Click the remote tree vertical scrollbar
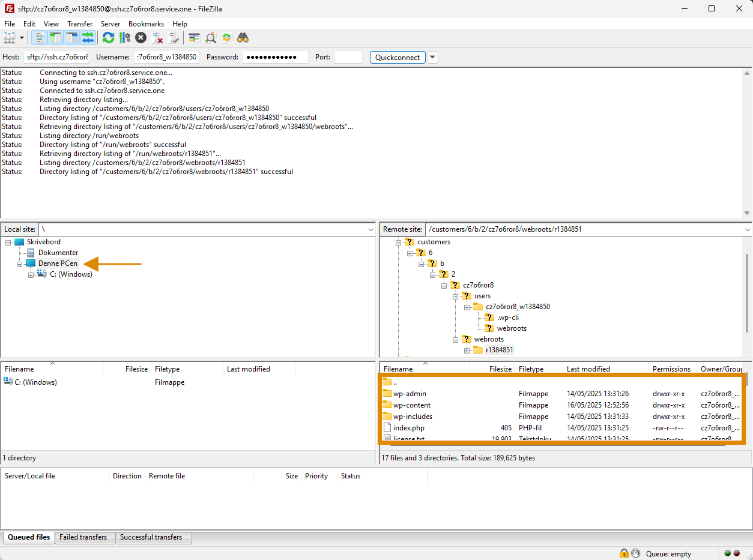The height and width of the screenshot is (560, 753). point(748,293)
